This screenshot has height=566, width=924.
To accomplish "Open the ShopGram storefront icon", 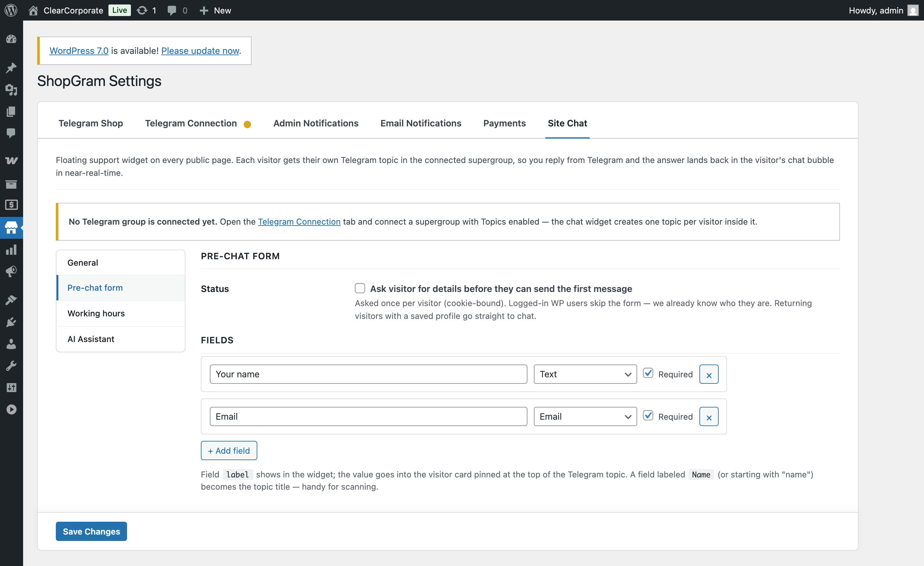I will 11,227.
